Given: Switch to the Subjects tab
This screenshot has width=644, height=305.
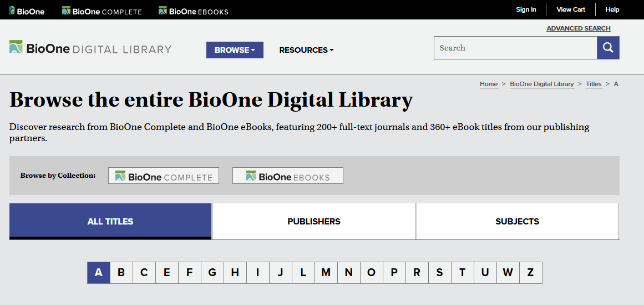Looking at the screenshot, I should [x=517, y=221].
